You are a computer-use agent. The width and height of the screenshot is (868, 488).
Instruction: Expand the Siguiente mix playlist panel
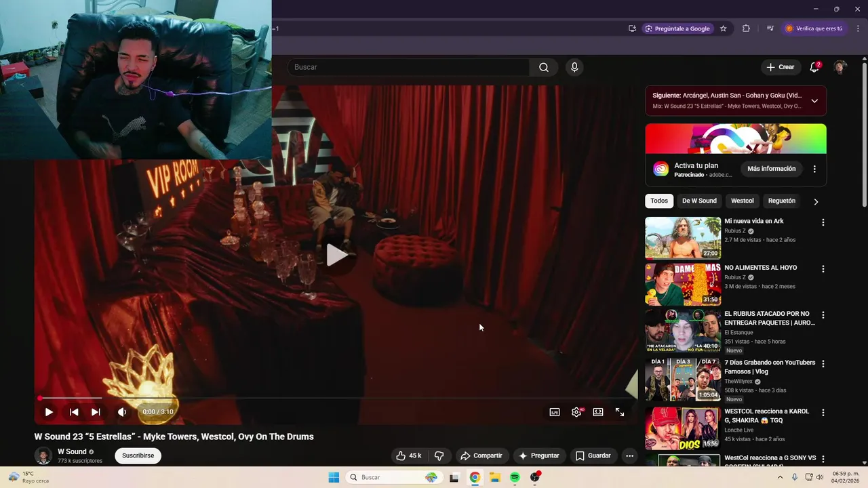814,100
